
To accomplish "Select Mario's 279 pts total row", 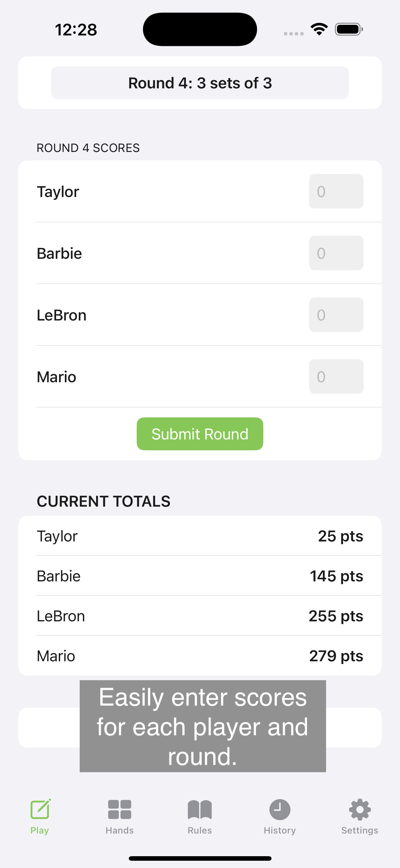I will tap(200, 655).
